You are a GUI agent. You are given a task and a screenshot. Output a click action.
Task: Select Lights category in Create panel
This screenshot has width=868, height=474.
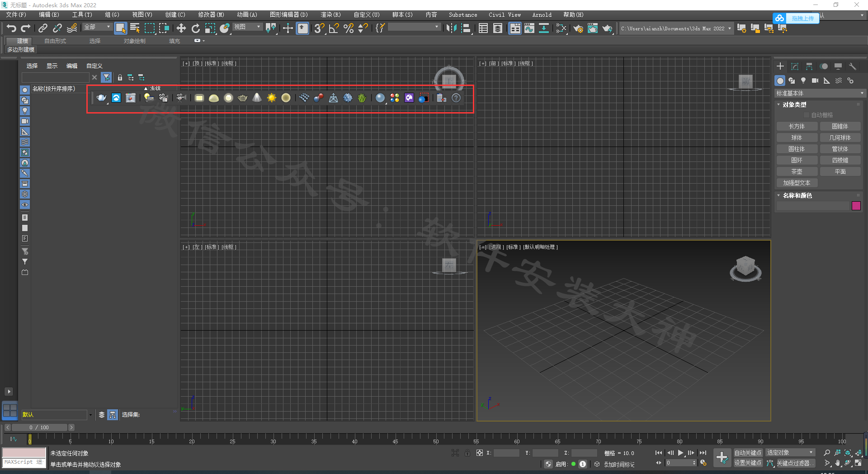click(803, 81)
